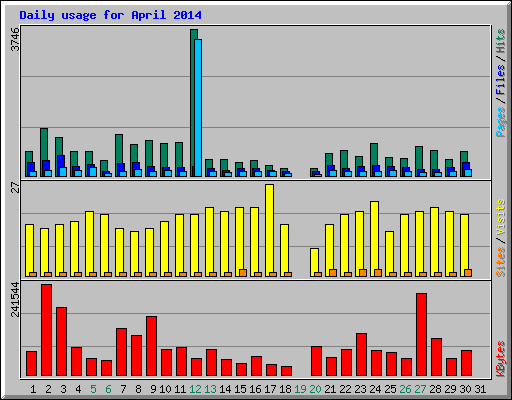Click the orange sites bar on day 15
The width and height of the screenshot is (512, 400).
tap(243, 273)
